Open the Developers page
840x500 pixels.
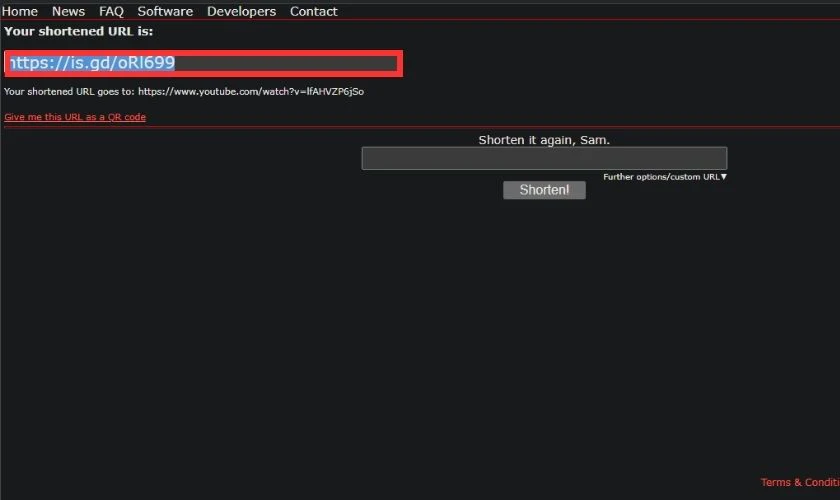coord(242,11)
